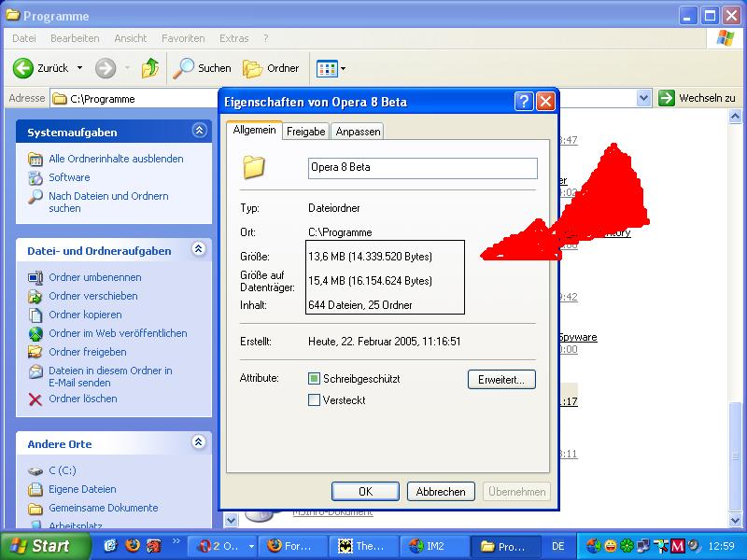
Task: Open the Zurück history dropdown arrow
Action: pyautogui.click(x=80, y=68)
